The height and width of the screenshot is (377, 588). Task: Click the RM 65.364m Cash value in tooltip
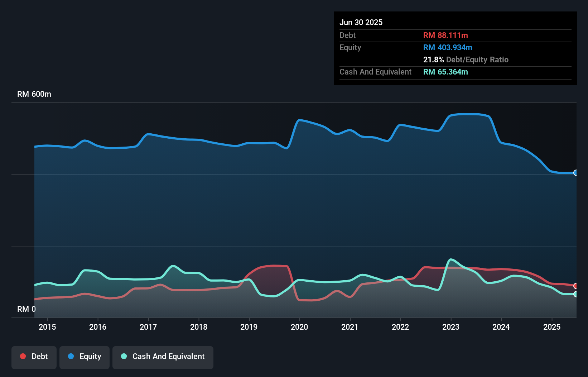(445, 72)
